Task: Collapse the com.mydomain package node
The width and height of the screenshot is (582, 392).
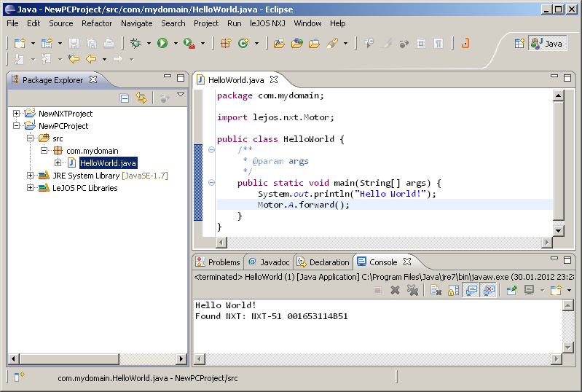Action: click(x=44, y=150)
